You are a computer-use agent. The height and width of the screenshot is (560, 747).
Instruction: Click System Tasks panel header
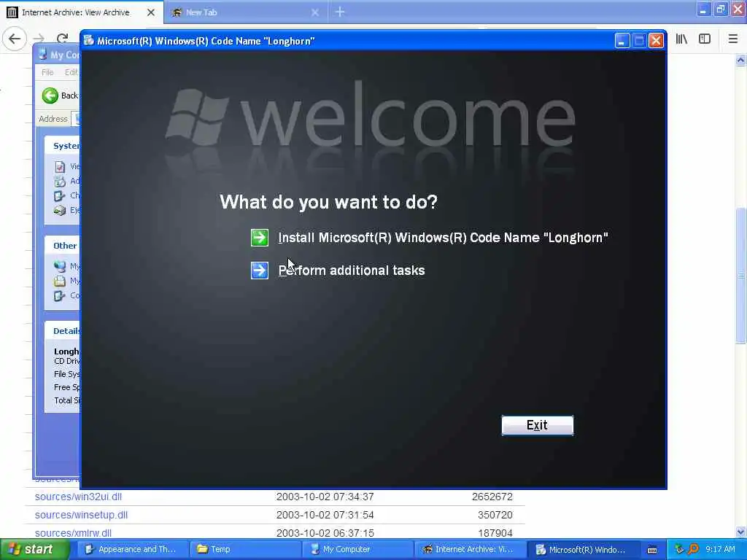(x=62, y=146)
